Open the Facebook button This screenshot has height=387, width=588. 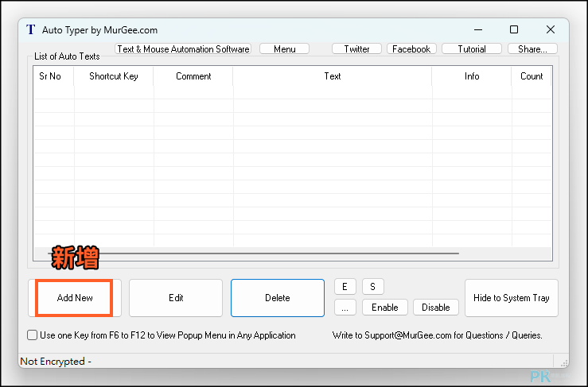pos(411,48)
